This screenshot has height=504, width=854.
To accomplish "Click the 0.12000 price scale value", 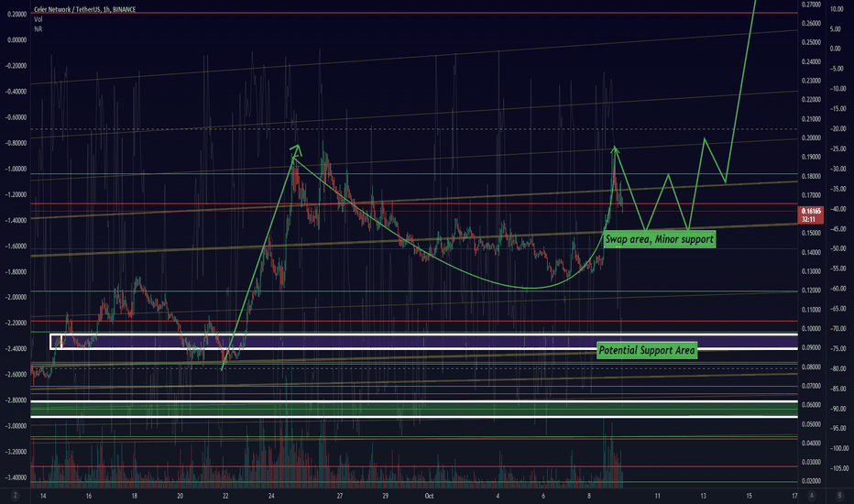I will (x=811, y=290).
